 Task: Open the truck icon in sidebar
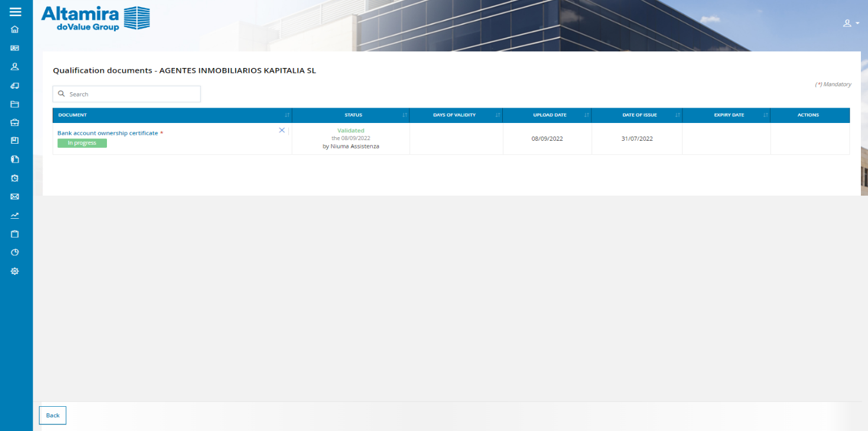pos(15,85)
